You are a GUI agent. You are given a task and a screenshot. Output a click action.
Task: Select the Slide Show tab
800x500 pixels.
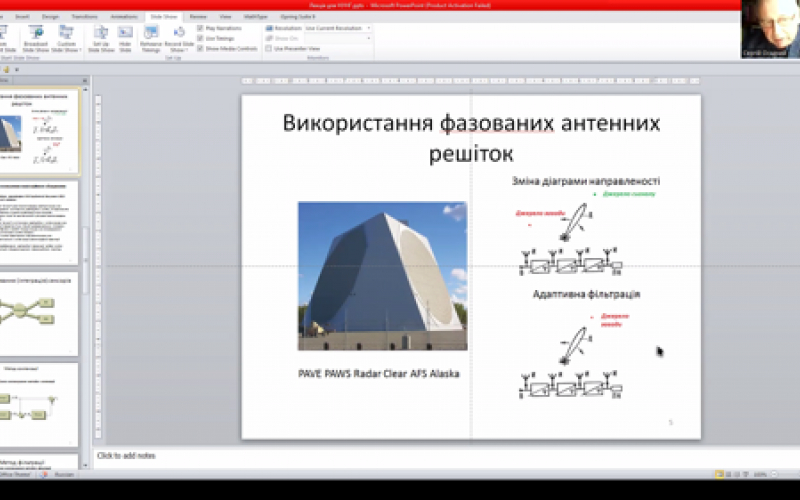click(x=164, y=17)
